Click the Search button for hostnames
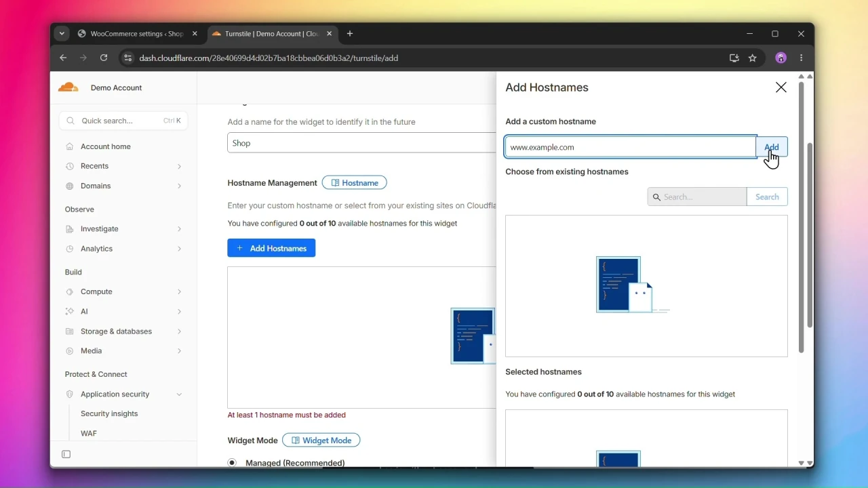The height and width of the screenshot is (488, 868). tap(767, 197)
